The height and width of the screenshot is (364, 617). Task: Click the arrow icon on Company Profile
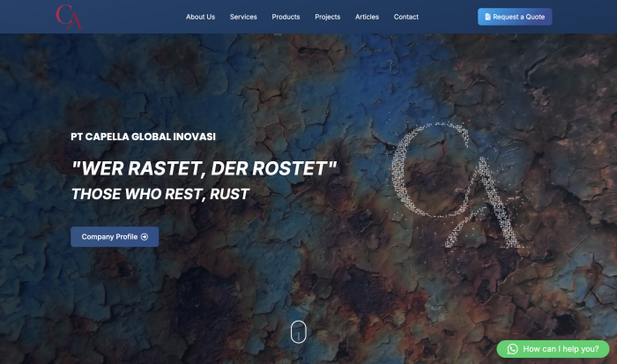[145, 237]
